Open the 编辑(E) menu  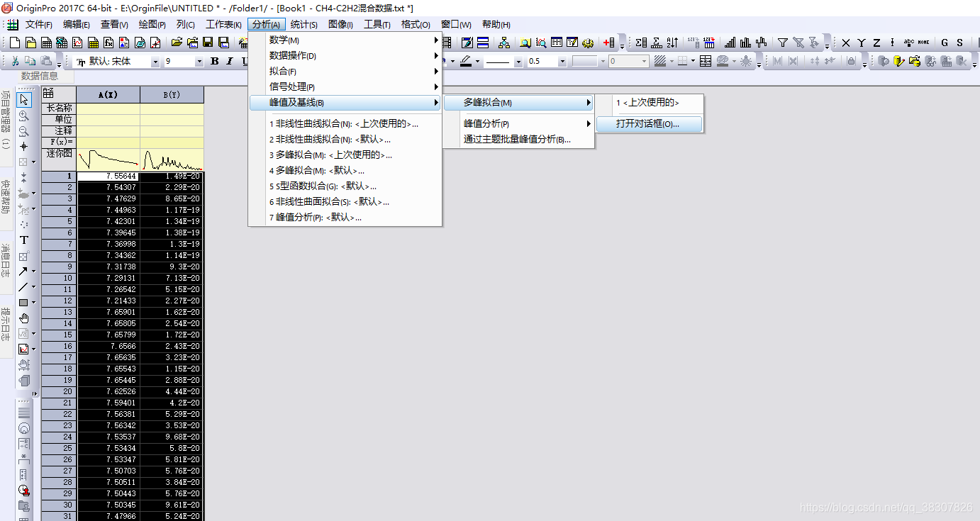[77, 24]
